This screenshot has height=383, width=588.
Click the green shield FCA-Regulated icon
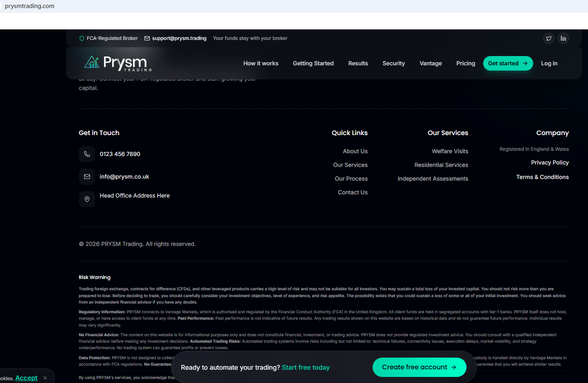pyautogui.click(x=82, y=38)
